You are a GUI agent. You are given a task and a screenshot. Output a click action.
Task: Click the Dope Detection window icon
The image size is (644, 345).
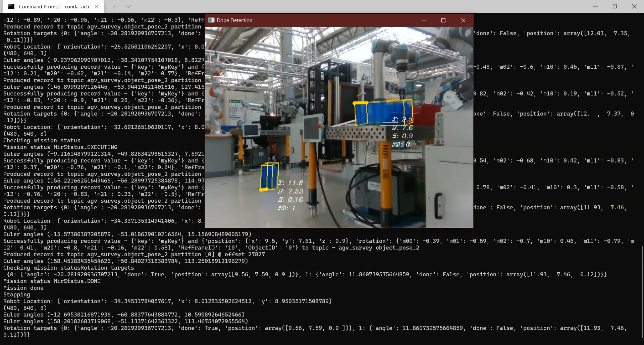pyautogui.click(x=211, y=20)
